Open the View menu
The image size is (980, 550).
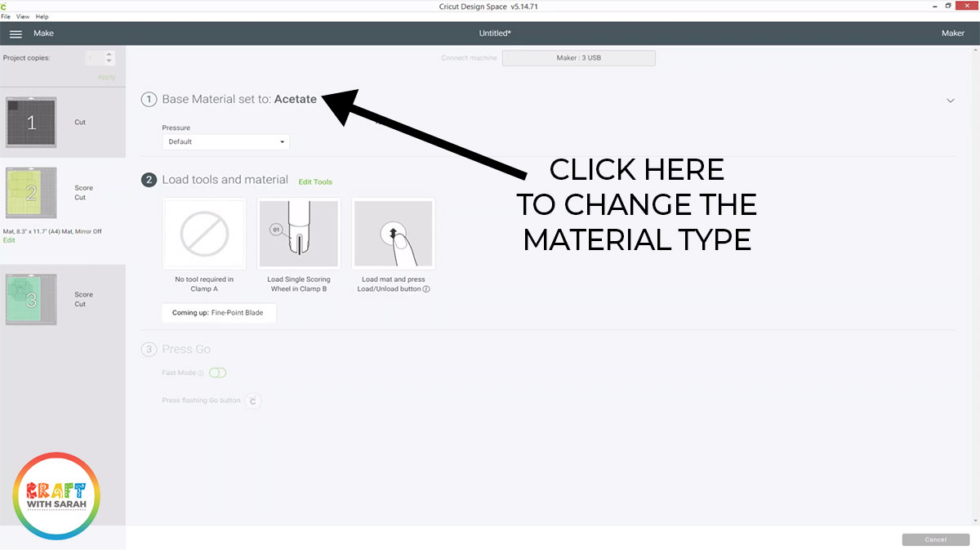(21, 16)
